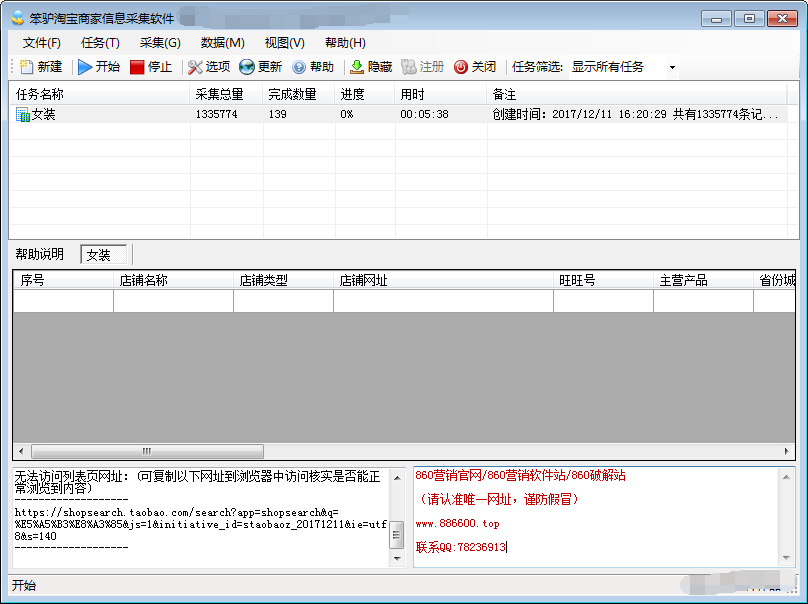Minimize the window
Screen dimensions: 808x604
(x=716, y=19)
